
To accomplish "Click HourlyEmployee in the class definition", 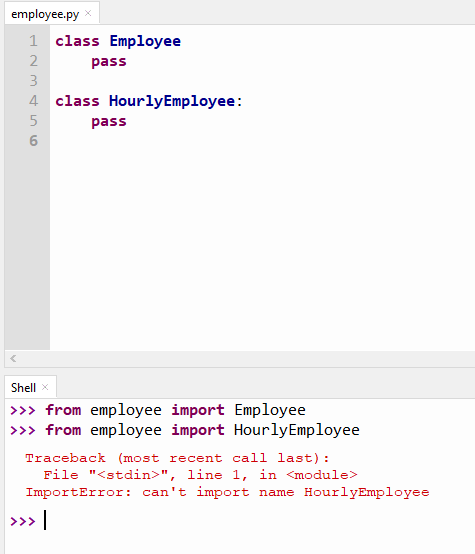I will (x=172, y=102).
